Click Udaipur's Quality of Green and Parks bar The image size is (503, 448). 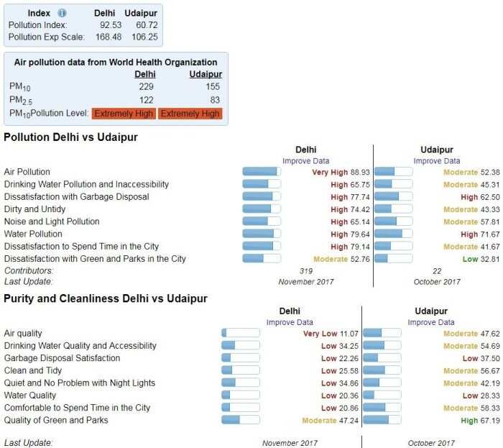click(382, 419)
